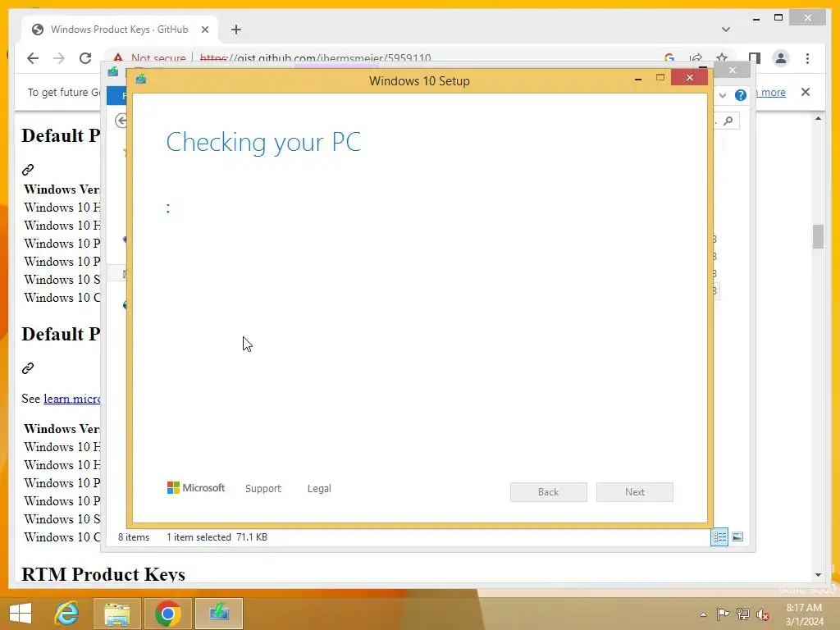Go forward in Chrome browser

(x=59, y=58)
